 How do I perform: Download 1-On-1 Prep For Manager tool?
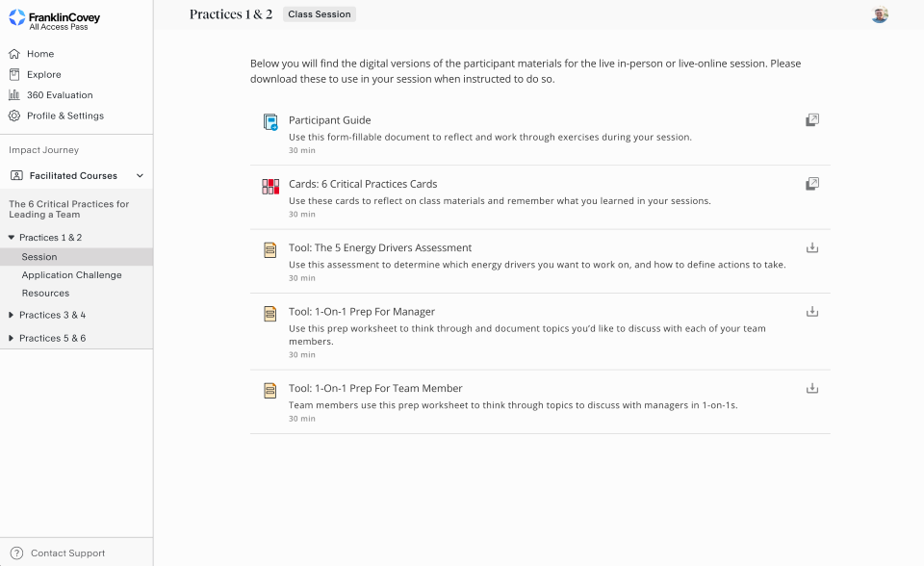pyautogui.click(x=812, y=312)
